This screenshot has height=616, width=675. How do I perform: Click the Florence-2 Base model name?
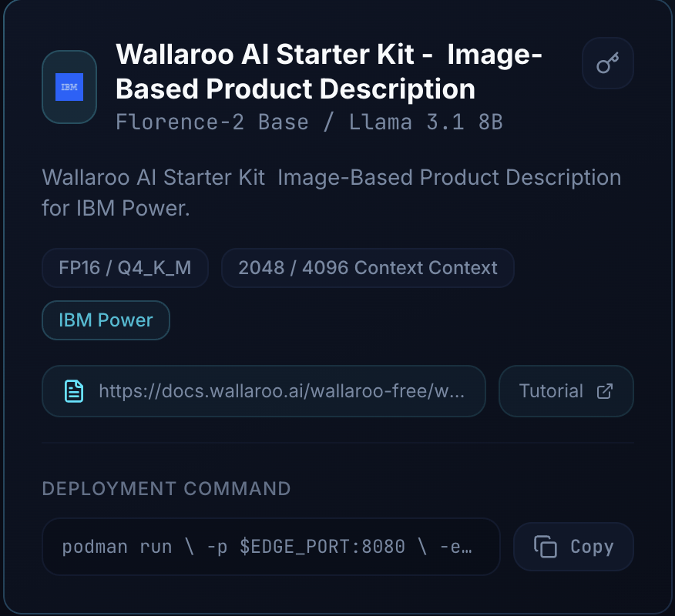(212, 122)
